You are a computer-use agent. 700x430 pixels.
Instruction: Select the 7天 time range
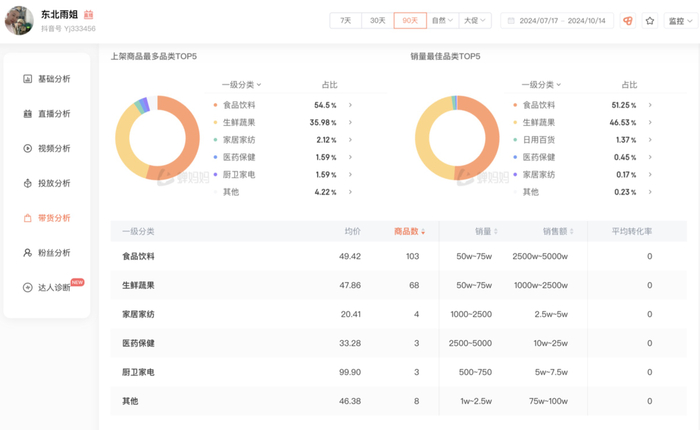tap(346, 20)
